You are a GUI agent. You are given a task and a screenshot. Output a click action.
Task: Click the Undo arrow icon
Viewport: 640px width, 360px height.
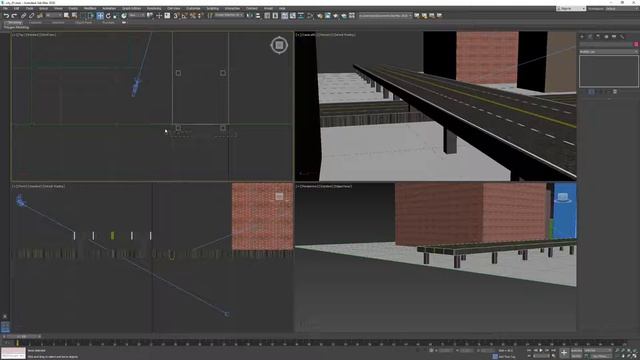coord(7,16)
